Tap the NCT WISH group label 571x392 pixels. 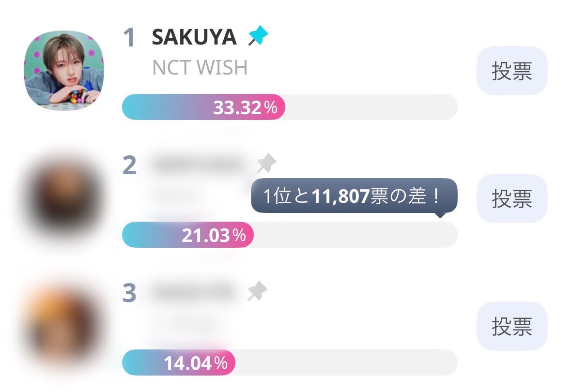tap(200, 68)
